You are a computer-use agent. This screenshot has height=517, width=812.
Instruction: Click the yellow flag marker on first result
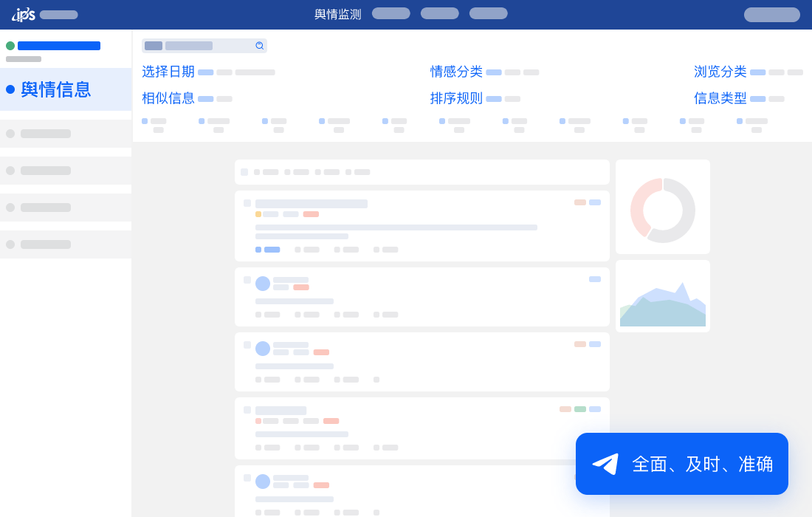pos(258,213)
